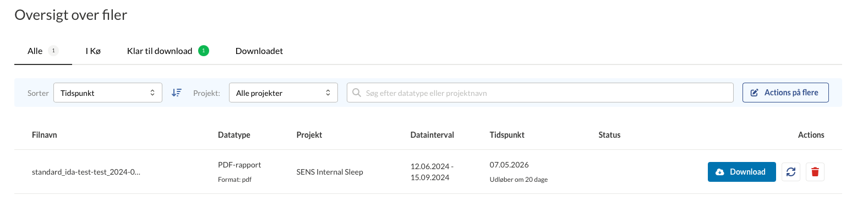Click the Datatype column header
Viewport: 868px width, 211px height.
tap(234, 135)
